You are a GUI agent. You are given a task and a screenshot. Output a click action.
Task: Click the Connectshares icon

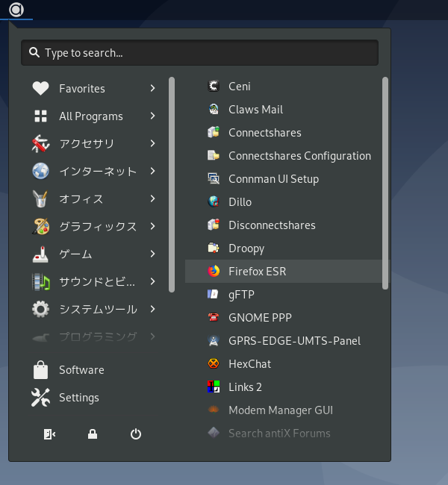214,132
